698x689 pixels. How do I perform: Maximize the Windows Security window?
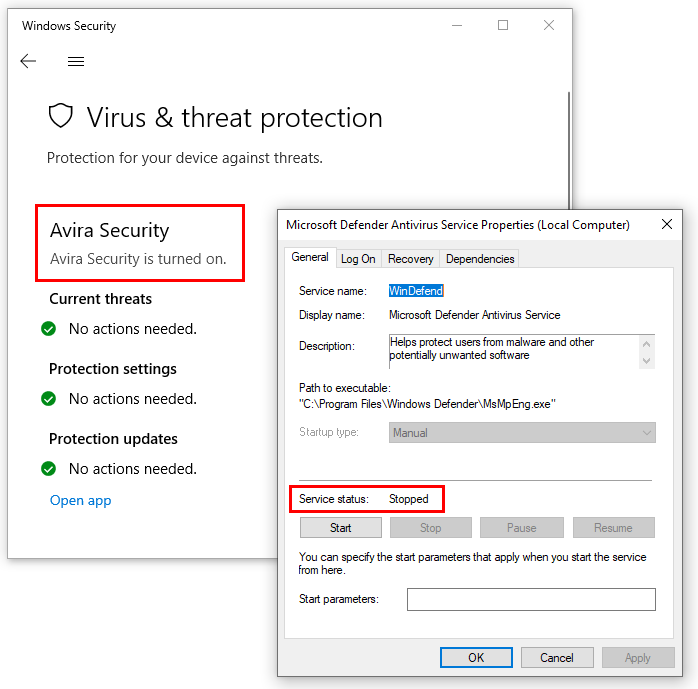[503, 25]
